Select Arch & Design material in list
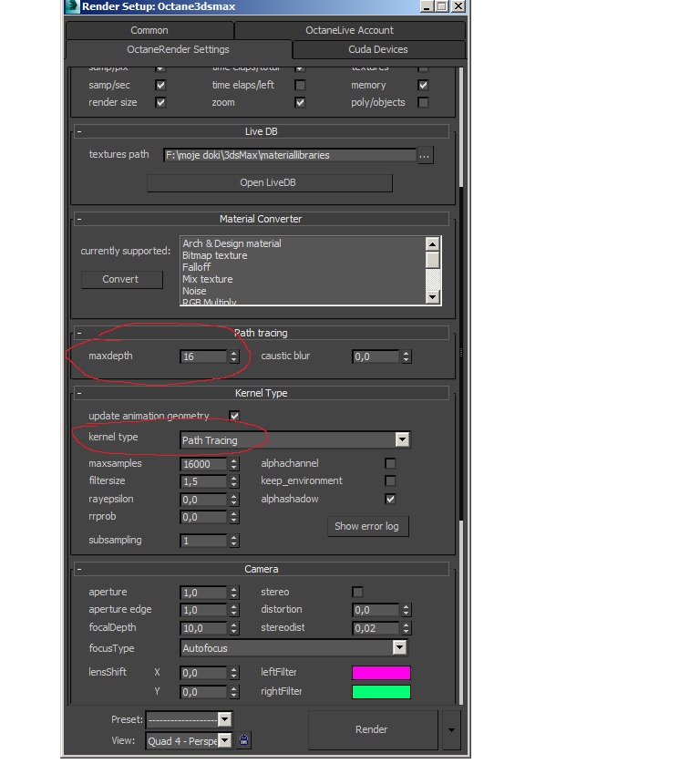 click(x=232, y=243)
